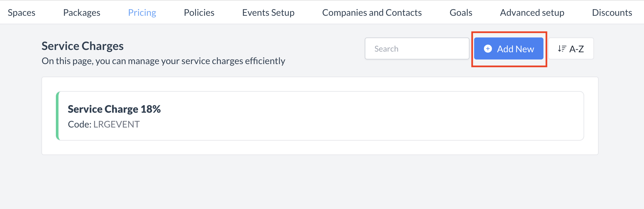The height and width of the screenshot is (209, 644).
Task: Click the Add New button
Action: tap(509, 49)
